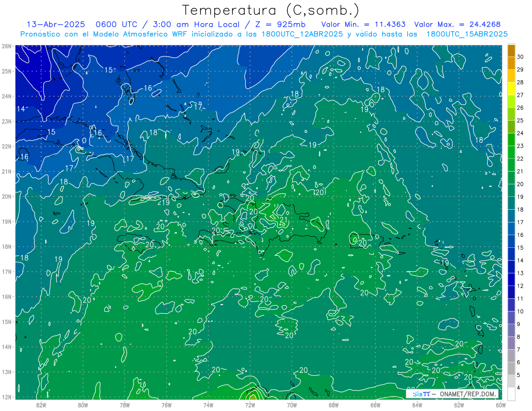Screen dimensions: 532x411
Task: Click "Modelo Atmosferico WRF" in the subtitle
Action: (140, 34)
